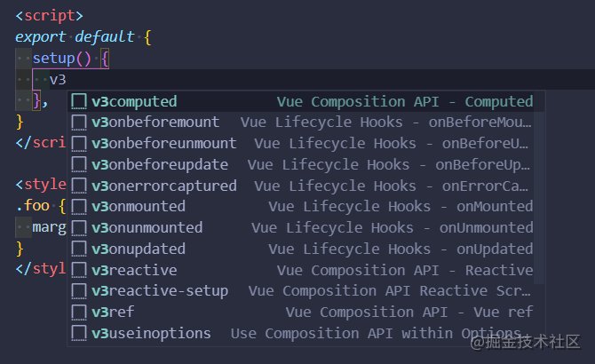Viewport: 595px width, 364px height.
Task: Select v3onunmounted from the suggestion list
Action: coord(147,228)
